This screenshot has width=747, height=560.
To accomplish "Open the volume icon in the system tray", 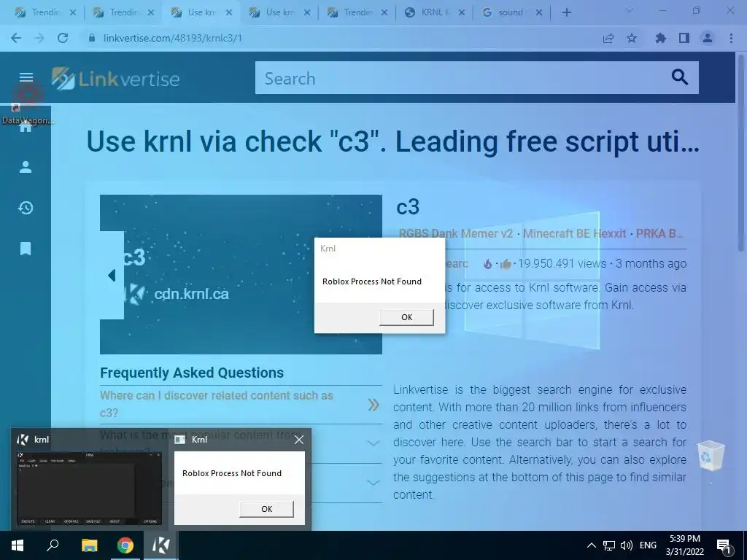I will (627, 545).
